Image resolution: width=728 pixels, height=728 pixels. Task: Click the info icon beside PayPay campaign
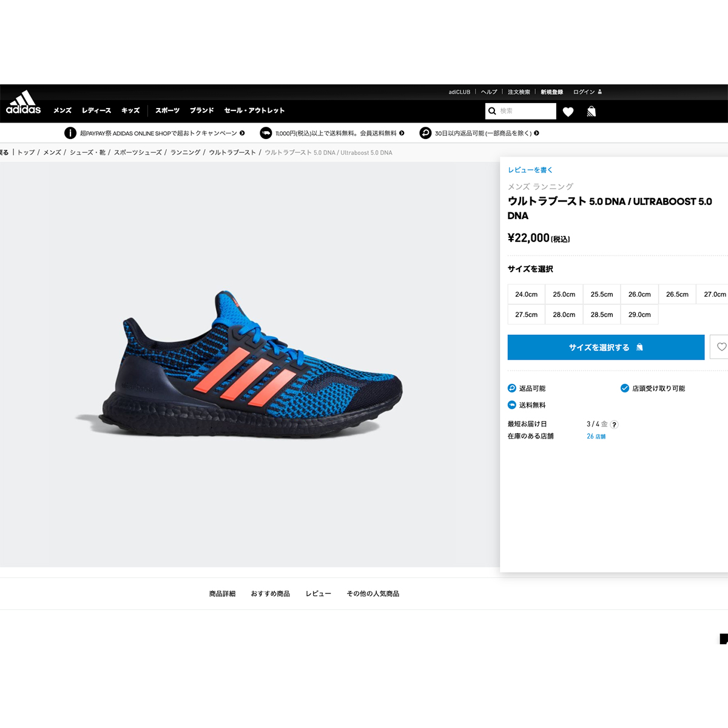click(70, 133)
